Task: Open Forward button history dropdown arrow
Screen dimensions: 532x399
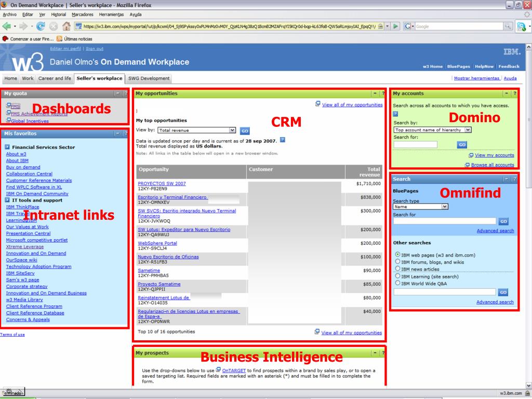Action: point(32,26)
